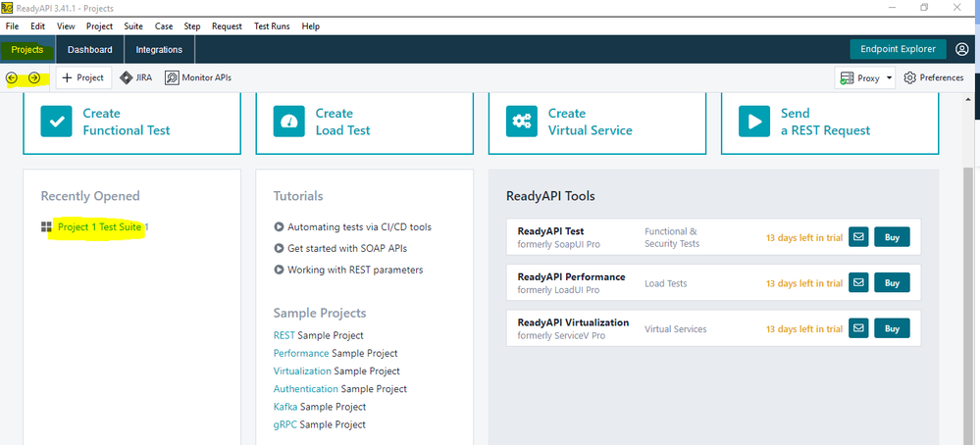This screenshot has width=980, height=445.
Task: Click the Endpoint Explorer button
Action: pos(898,49)
